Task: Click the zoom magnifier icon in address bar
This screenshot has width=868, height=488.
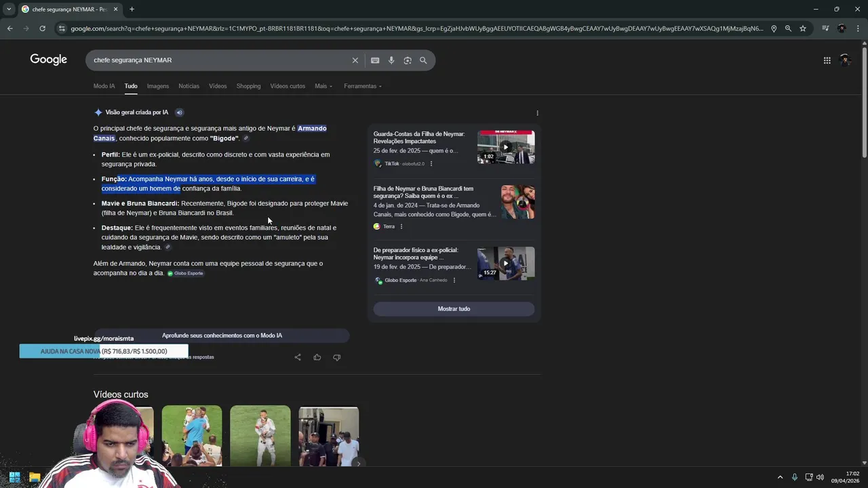Action: coord(788,28)
